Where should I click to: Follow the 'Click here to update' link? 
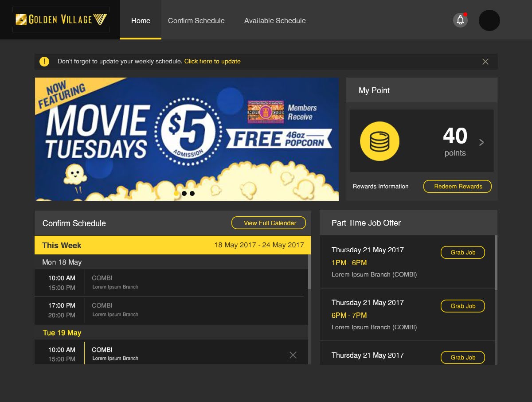(212, 61)
